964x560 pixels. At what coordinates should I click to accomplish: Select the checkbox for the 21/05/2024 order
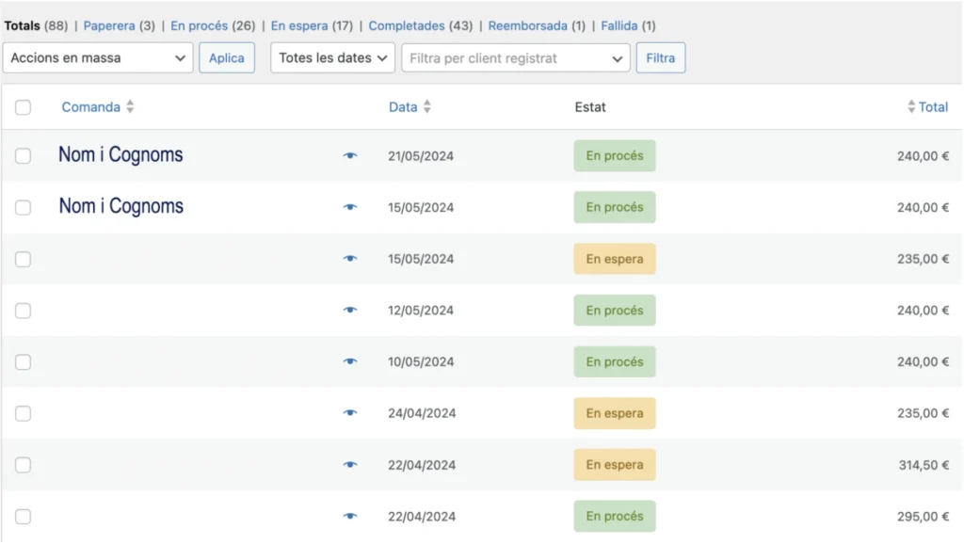coord(24,156)
